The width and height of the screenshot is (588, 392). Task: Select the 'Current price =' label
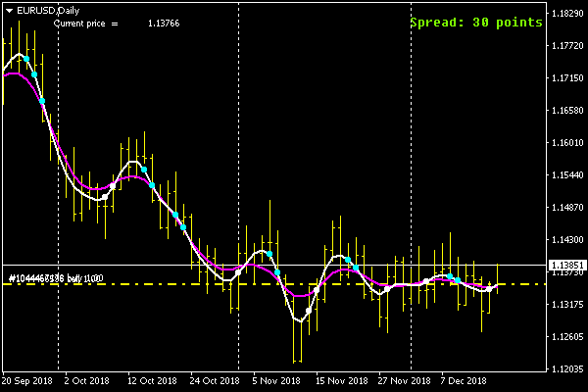coord(85,24)
